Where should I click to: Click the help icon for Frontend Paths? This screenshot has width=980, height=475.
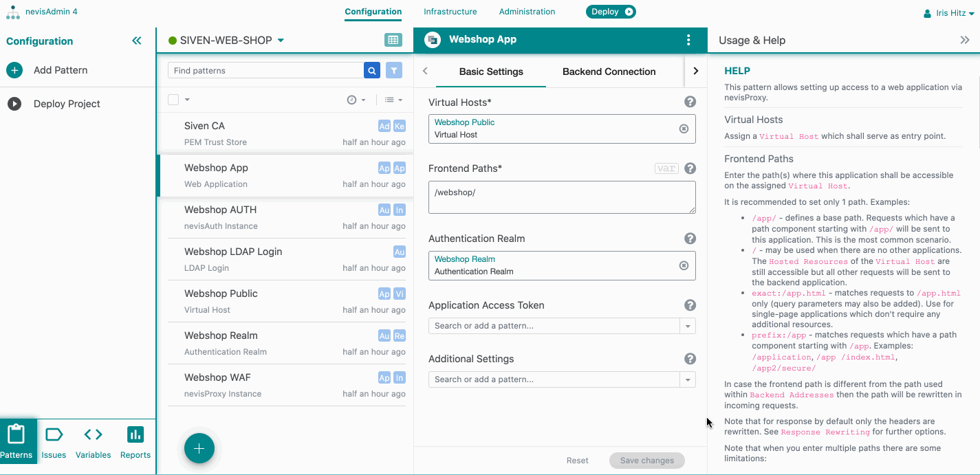690,168
